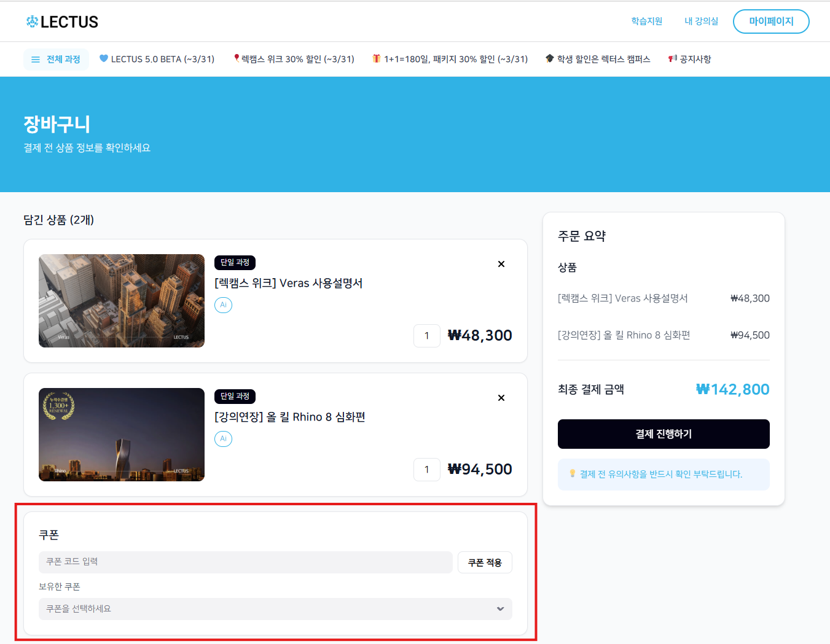Click the 쿠폰 코드 입력 field
This screenshot has height=644, width=830.
(246, 562)
